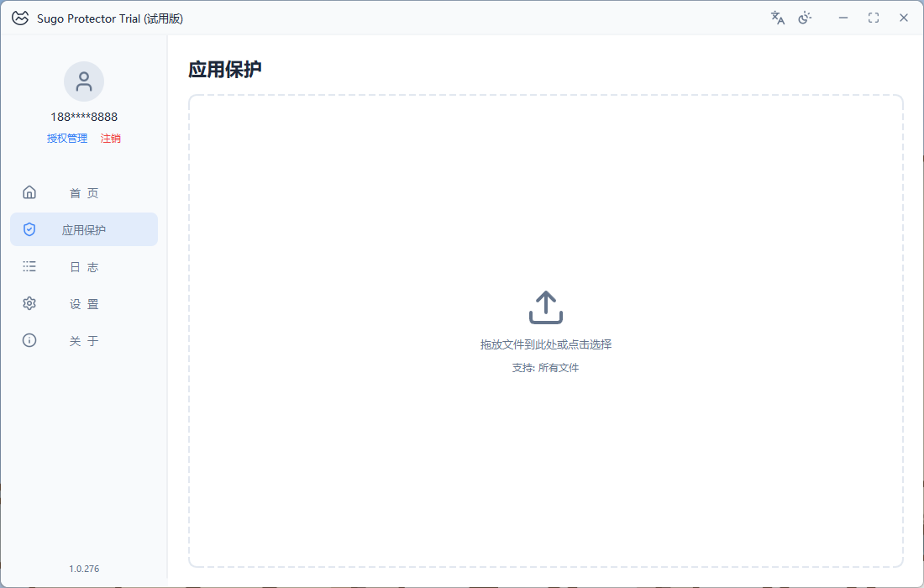
Task: Open the 设置 sidebar label
Action: pyautogui.click(x=84, y=304)
